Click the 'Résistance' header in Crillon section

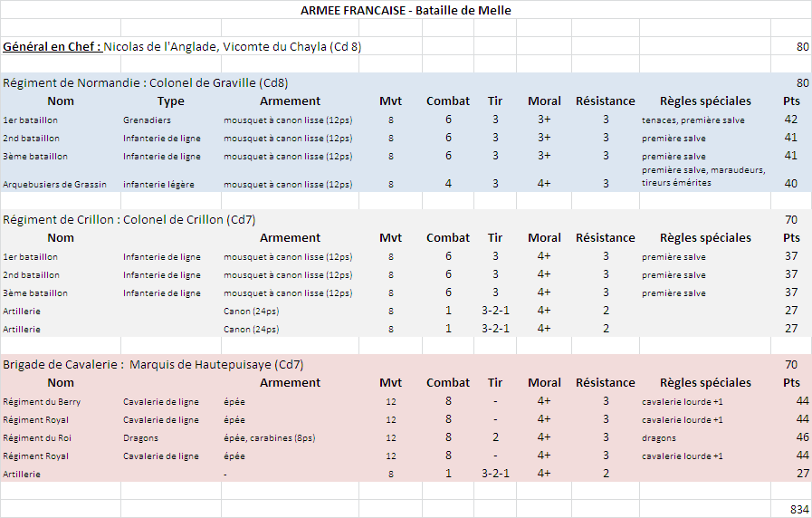[605, 238]
